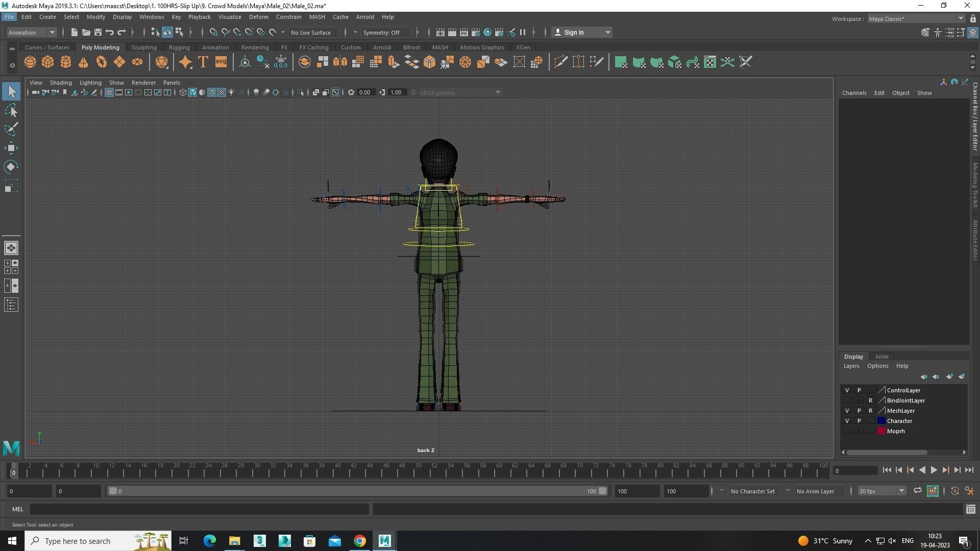Create a polygon cube from shelf
980x551 pixels.
click(x=48, y=62)
